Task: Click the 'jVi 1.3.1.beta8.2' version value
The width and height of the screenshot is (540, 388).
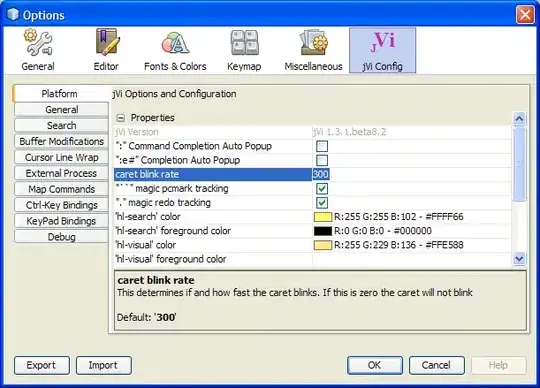Action: pyautogui.click(x=350, y=132)
